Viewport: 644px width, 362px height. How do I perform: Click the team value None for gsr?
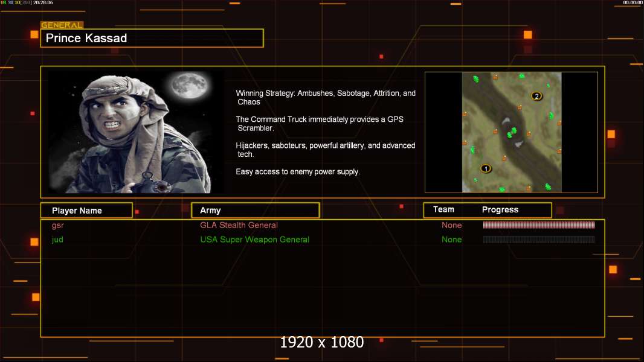pyautogui.click(x=451, y=225)
